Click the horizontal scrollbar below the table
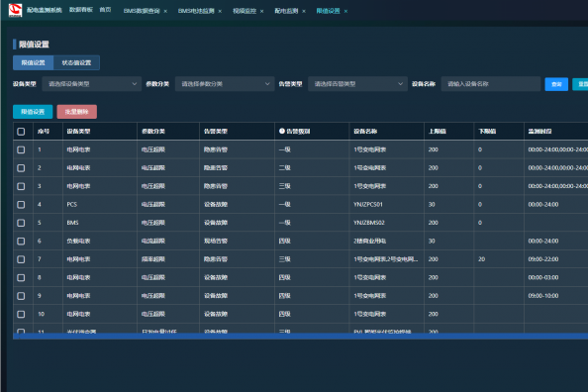Screen dimensions: 588x392 point(300,337)
